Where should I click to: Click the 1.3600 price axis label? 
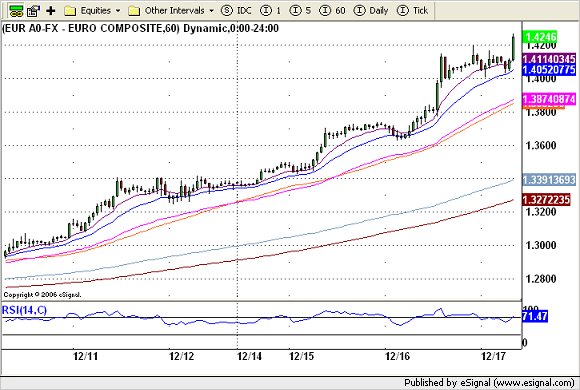[x=541, y=145]
